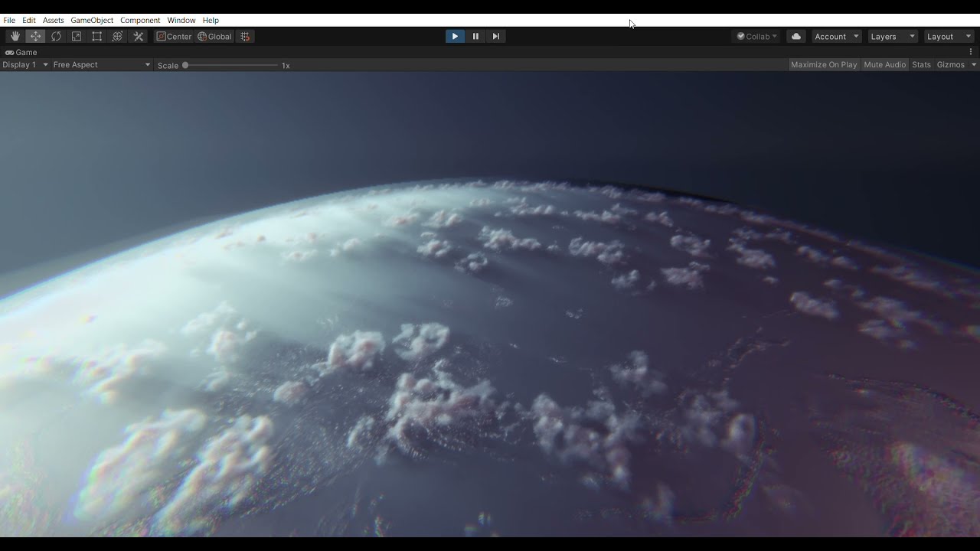Viewport: 980px width, 551px height.
Task: Open the Help menu
Action: click(211, 20)
